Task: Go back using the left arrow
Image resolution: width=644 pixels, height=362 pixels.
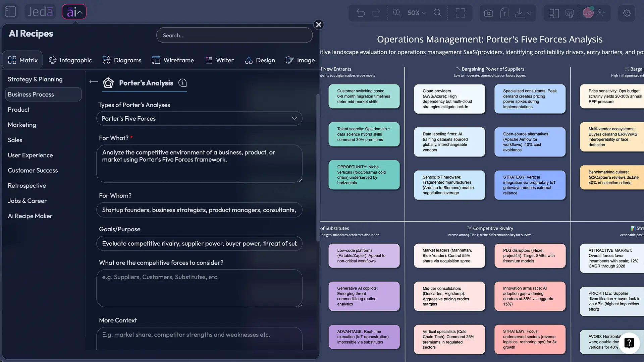Action: [94, 82]
